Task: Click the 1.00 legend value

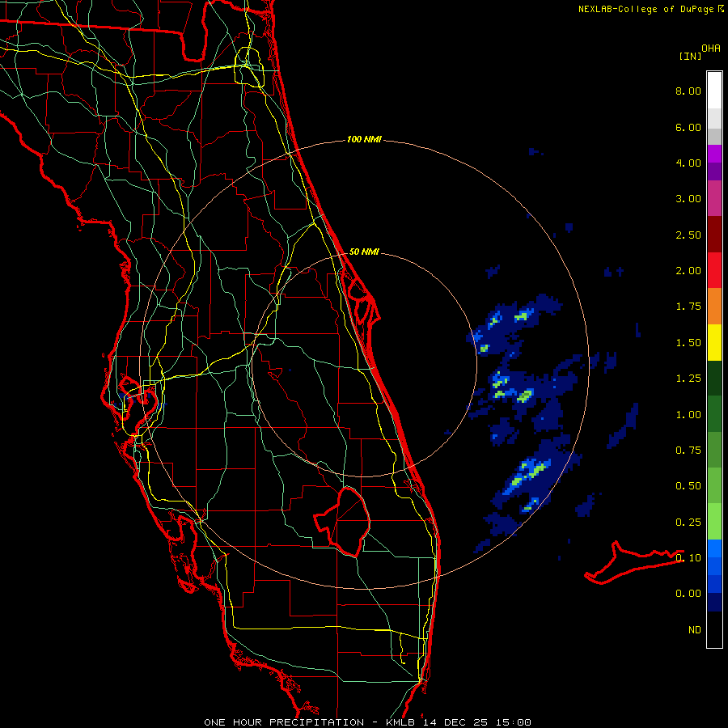Action: pos(688,415)
